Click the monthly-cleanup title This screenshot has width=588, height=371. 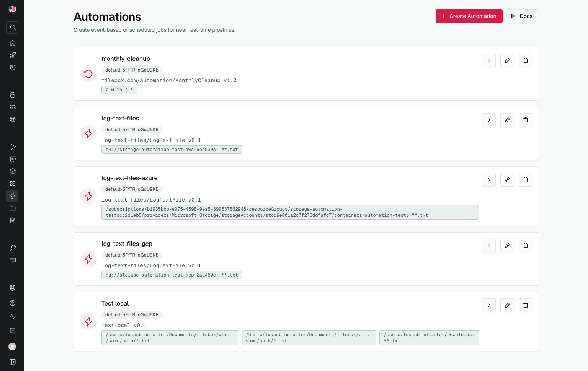click(x=126, y=59)
